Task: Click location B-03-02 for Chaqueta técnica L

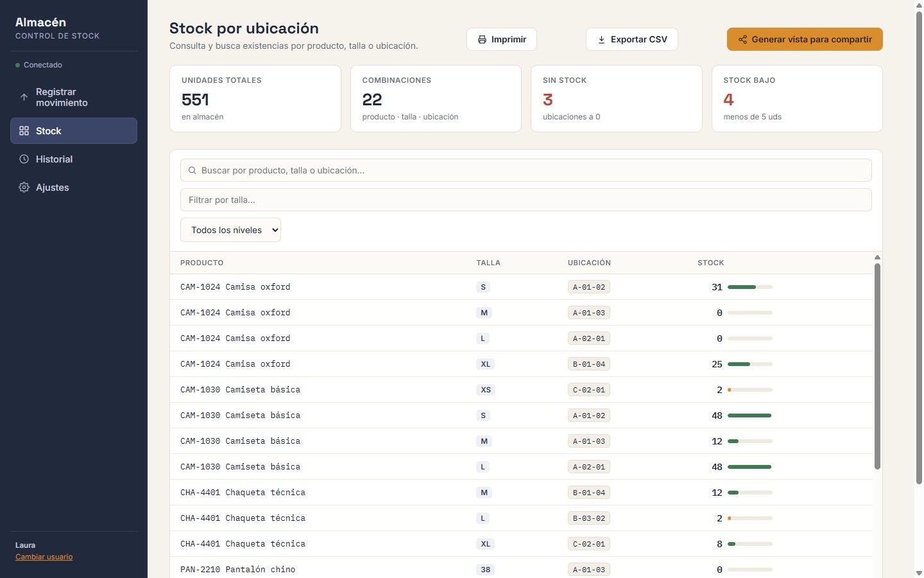Action: pos(589,518)
